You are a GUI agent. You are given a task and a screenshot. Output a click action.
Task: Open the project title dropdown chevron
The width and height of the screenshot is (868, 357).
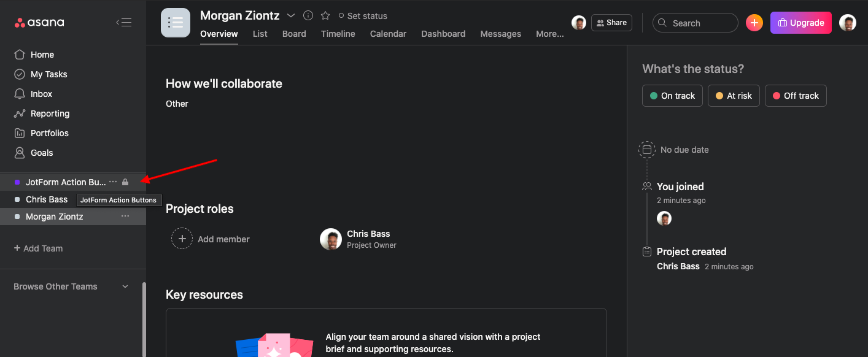pyautogui.click(x=291, y=16)
